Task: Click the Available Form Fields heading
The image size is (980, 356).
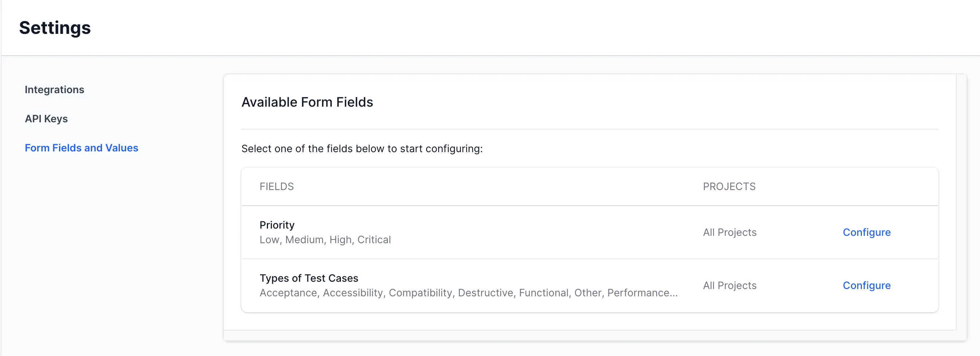Action: coord(307,102)
